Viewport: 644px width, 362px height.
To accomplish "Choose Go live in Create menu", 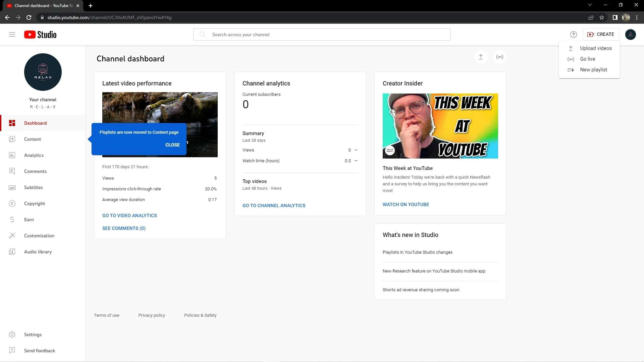I will pyautogui.click(x=588, y=59).
